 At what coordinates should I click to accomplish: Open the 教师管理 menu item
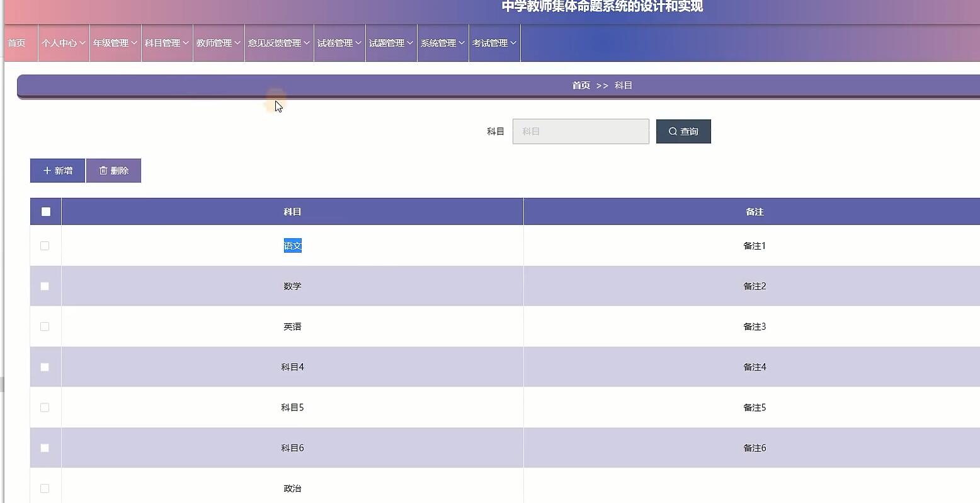(218, 42)
